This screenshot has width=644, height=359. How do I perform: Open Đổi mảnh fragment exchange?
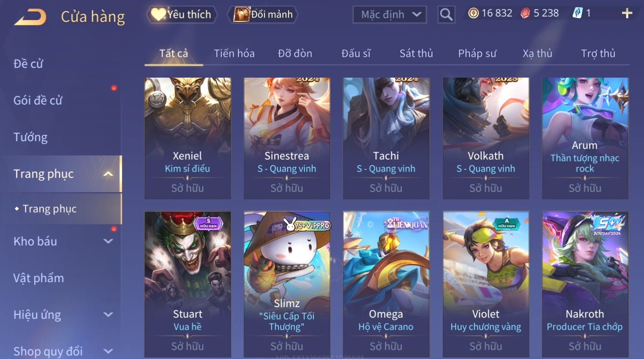pos(263,15)
